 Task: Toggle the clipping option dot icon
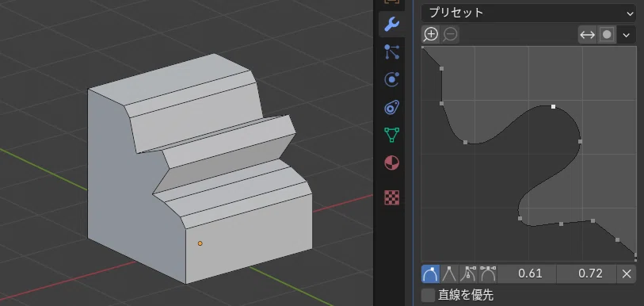[x=607, y=35]
